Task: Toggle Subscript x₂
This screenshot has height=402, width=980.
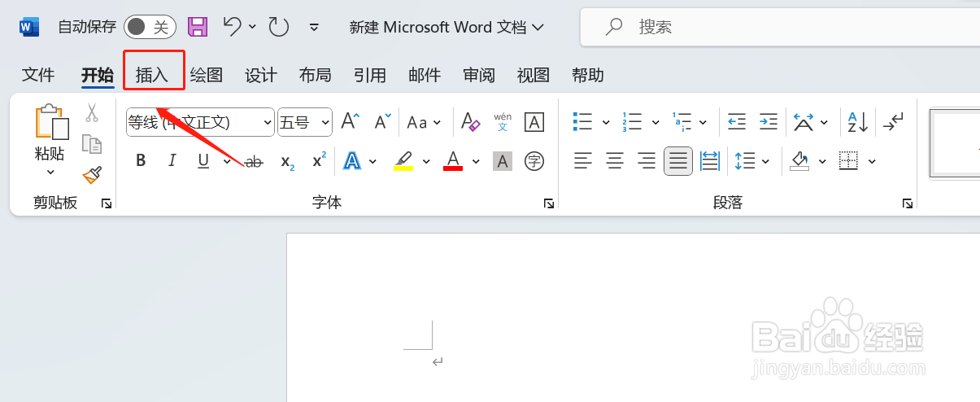Action: coord(287,161)
